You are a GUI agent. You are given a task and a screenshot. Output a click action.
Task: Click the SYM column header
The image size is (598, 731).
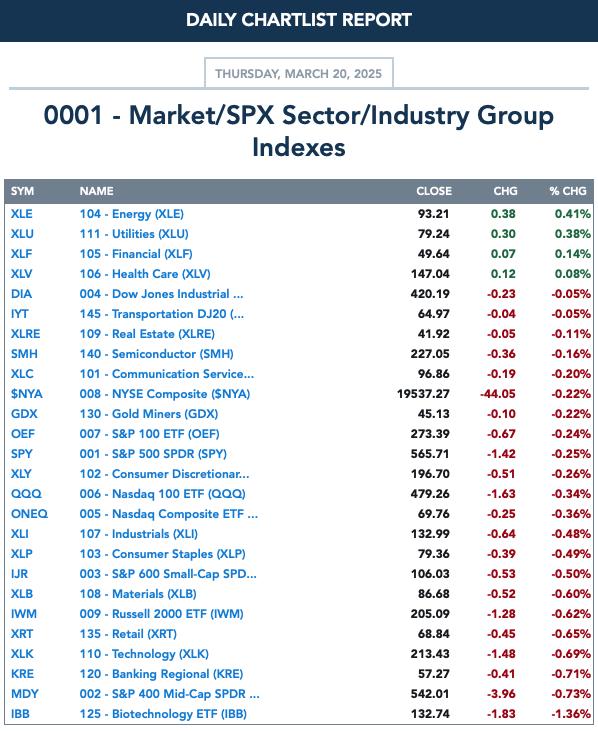tap(22, 191)
